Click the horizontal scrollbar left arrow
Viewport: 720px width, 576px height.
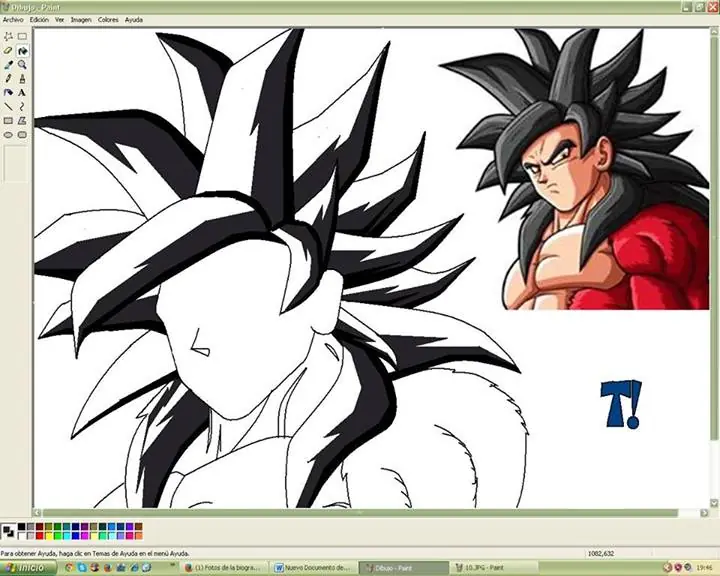click(x=37, y=513)
